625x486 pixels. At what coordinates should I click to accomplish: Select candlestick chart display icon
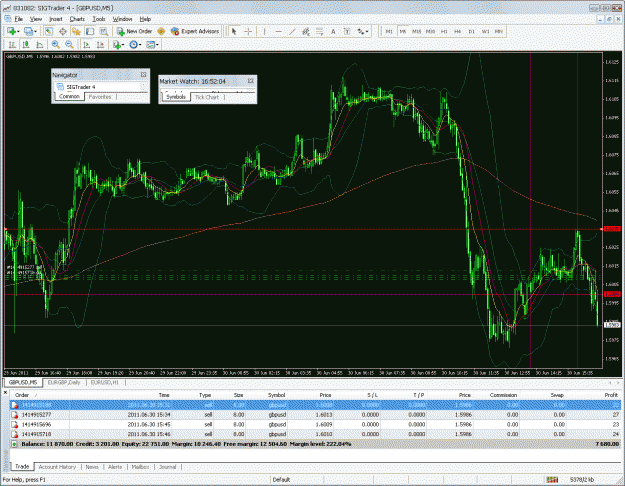(26, 45)
